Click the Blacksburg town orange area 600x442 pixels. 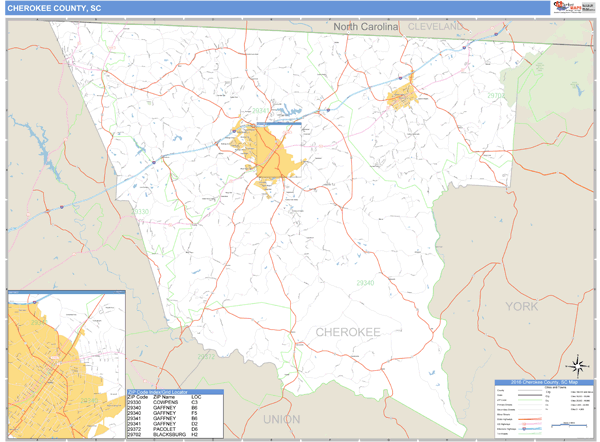[x=401, y=97]
